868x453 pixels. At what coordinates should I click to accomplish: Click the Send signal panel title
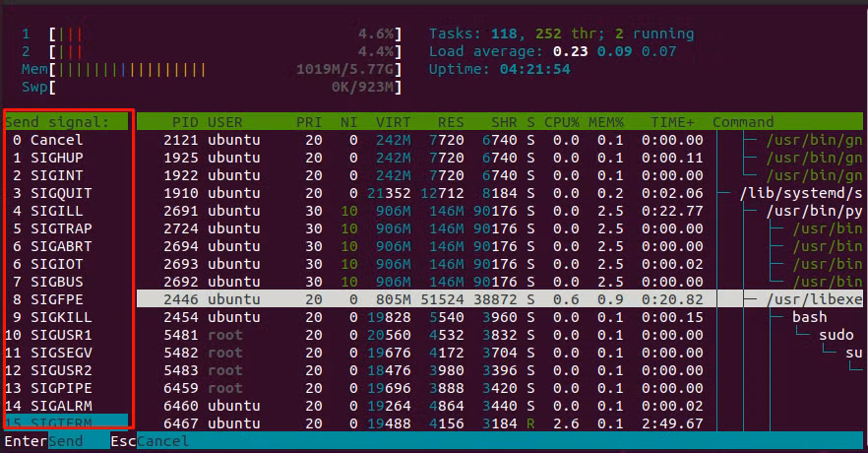[57, 122]
